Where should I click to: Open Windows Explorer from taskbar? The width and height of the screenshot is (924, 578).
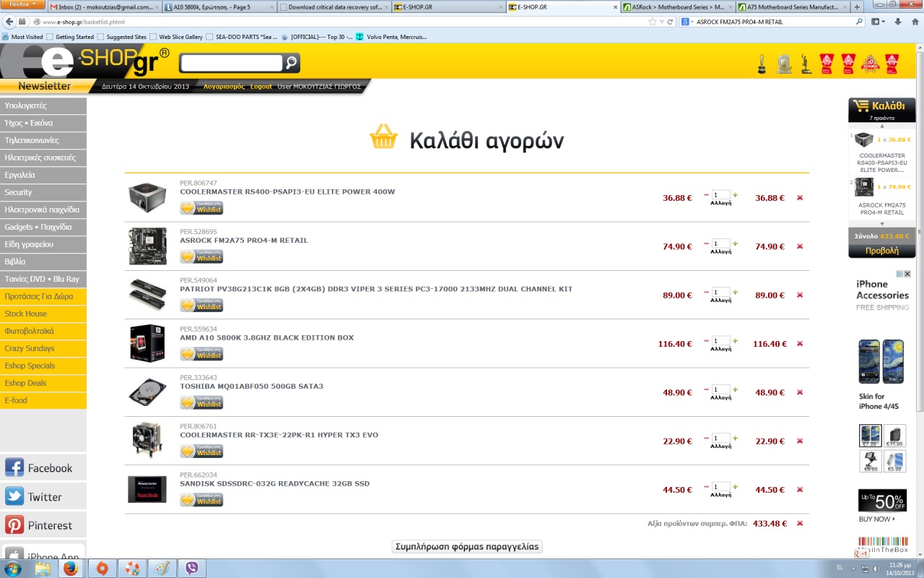tap(43, 568)
